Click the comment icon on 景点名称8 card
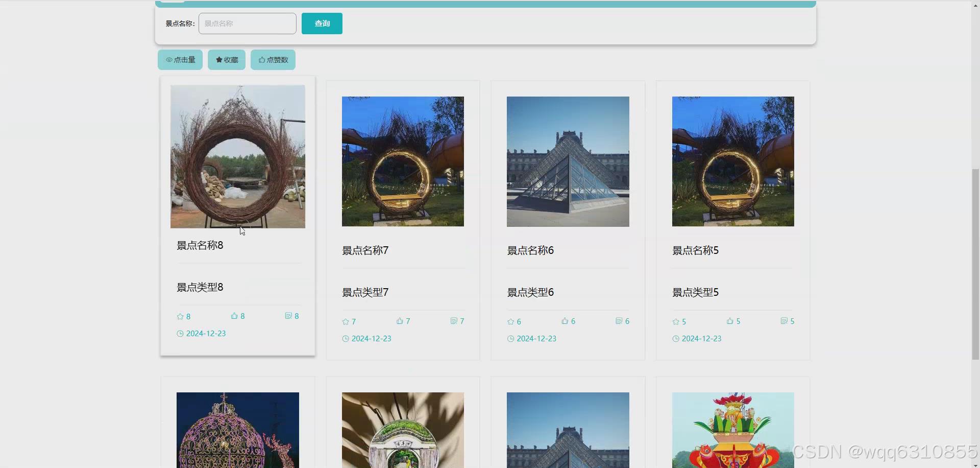Screen dimensions: 980x468 click(x=288, y=316)
